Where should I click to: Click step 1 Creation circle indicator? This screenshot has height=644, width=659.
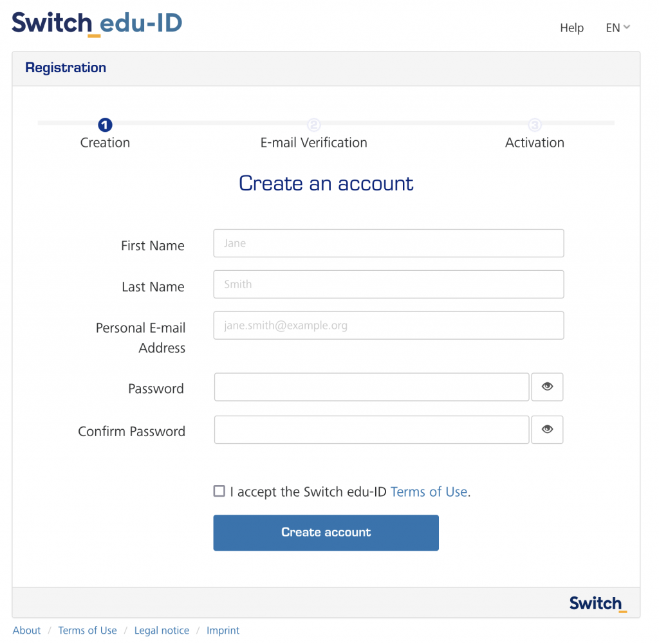pyautogui.click(x=105, y=125)
